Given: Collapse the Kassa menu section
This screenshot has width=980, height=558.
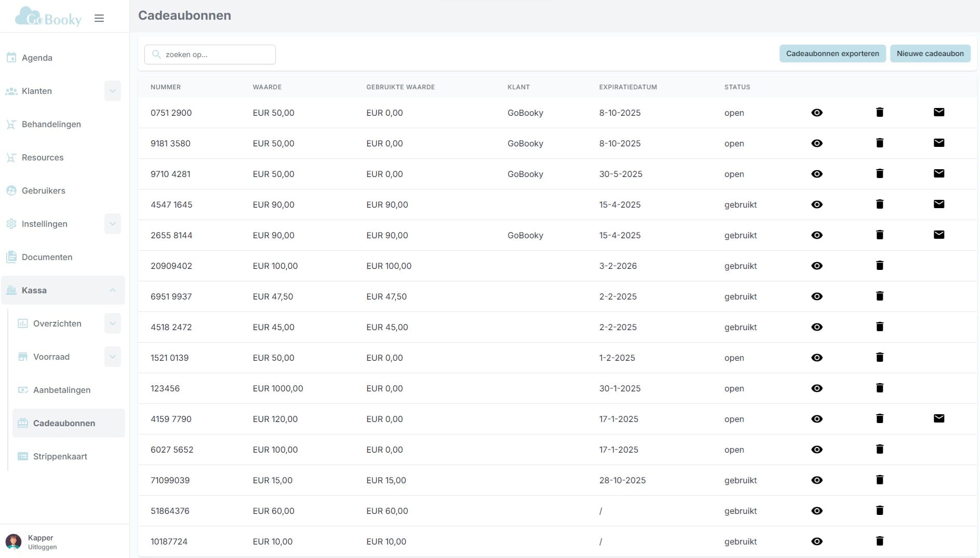Looking at the screenshot, I should 112,290.
